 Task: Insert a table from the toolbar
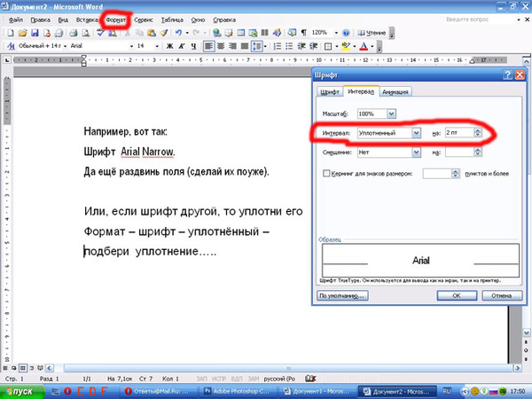click(241, 33)
